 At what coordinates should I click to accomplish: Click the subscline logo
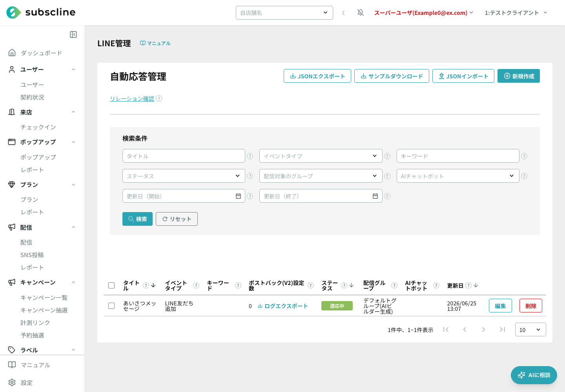point(41,13)
